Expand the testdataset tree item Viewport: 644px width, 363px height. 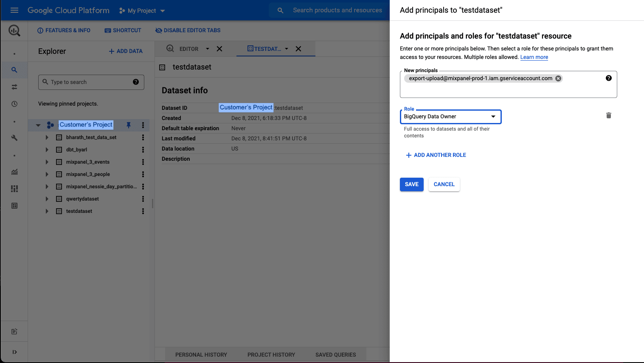click(47, 211)
